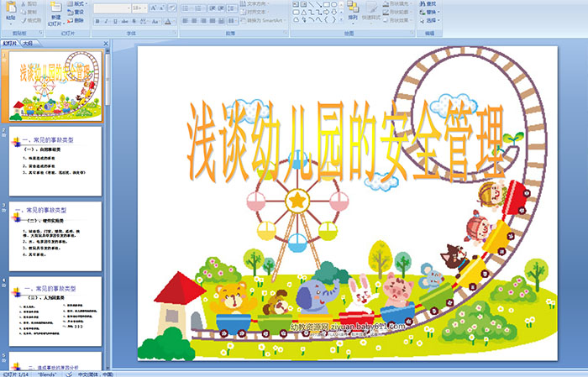Open the Quick Styles (快速样式) gallery

tap(371, 11)
